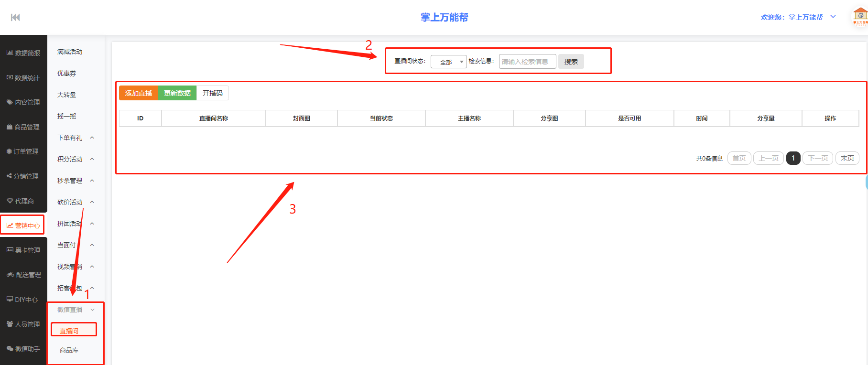This screenshot has height=365, width=868.
Task: Open 商品管理 in the left sidebar
Action: [x=23, y=127]
